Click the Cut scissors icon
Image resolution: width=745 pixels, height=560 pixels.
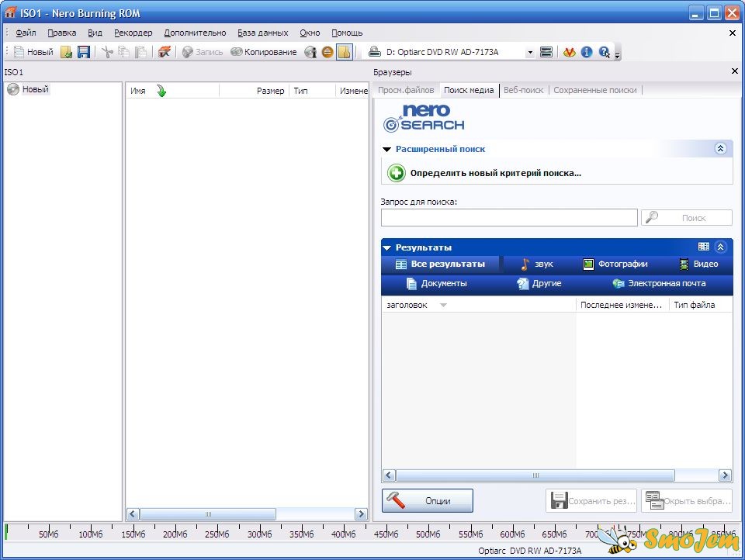[107, 52]
